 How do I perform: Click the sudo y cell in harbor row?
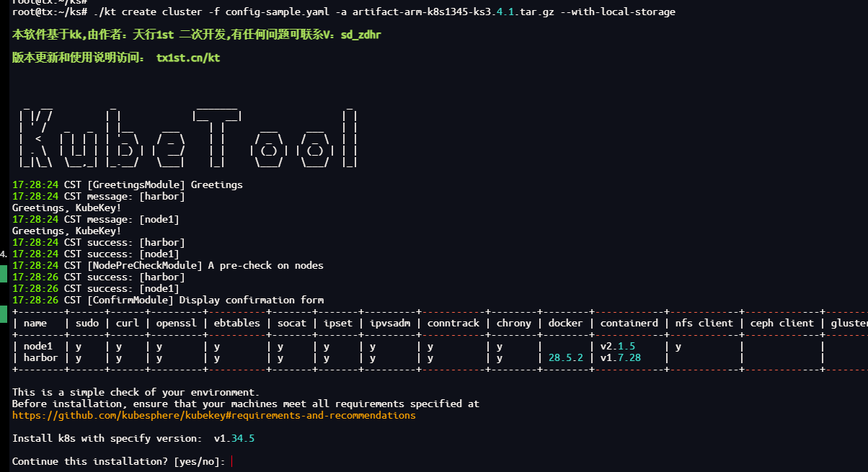click(79, 357)
